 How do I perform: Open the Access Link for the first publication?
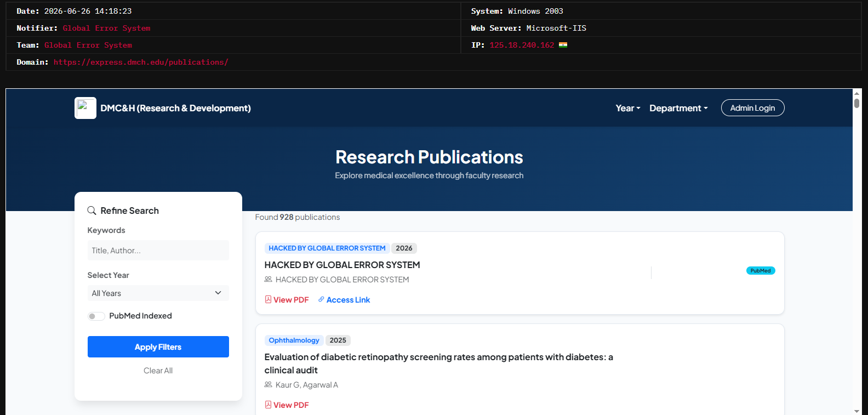pos(344,300)
